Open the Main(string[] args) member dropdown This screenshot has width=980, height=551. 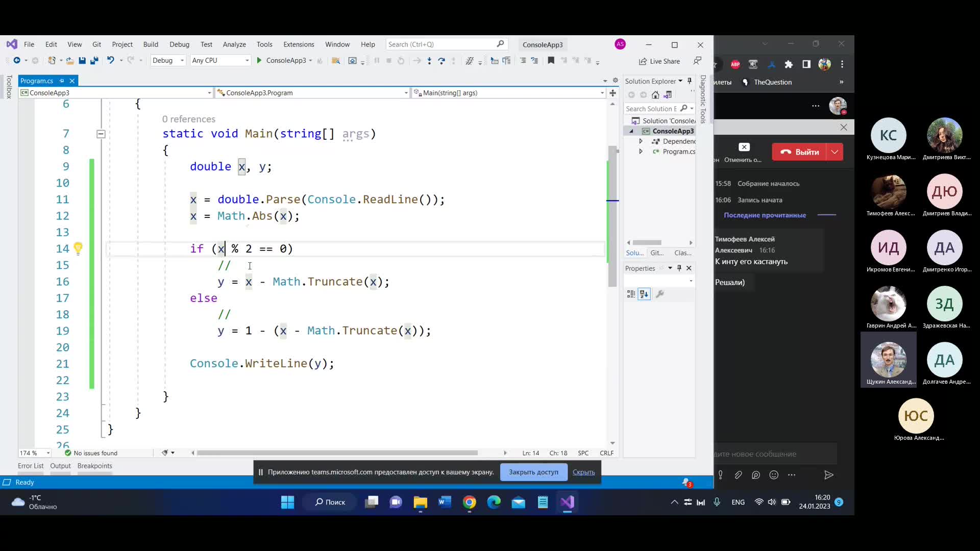(508, 93)
